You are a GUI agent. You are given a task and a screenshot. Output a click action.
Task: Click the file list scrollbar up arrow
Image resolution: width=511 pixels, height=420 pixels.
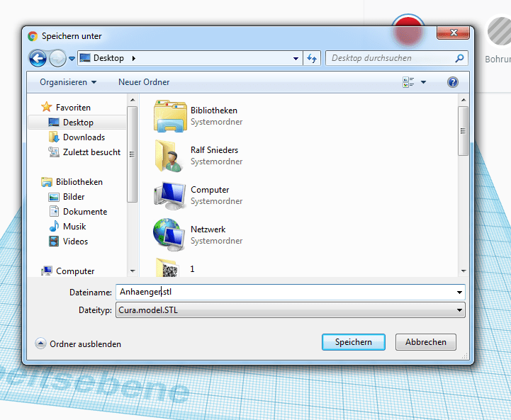click(464, 100)
